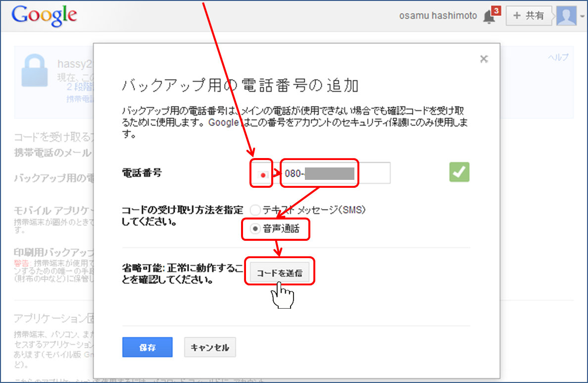Click the red notification count badge
The image size is (588, 383).
[496, 11]
